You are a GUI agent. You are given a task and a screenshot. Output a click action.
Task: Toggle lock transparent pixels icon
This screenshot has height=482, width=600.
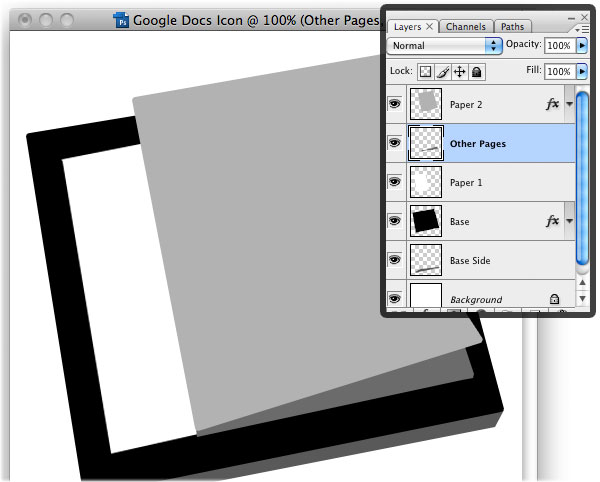pos(425,72)
